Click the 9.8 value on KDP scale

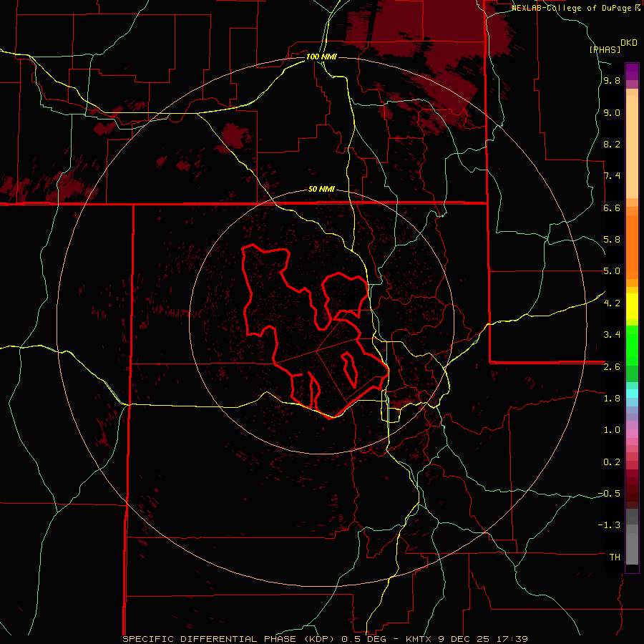coord(612,81)
